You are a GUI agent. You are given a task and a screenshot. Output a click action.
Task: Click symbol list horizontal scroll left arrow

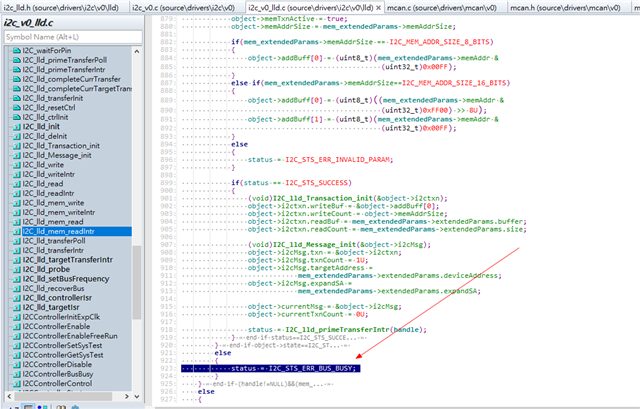9,396
